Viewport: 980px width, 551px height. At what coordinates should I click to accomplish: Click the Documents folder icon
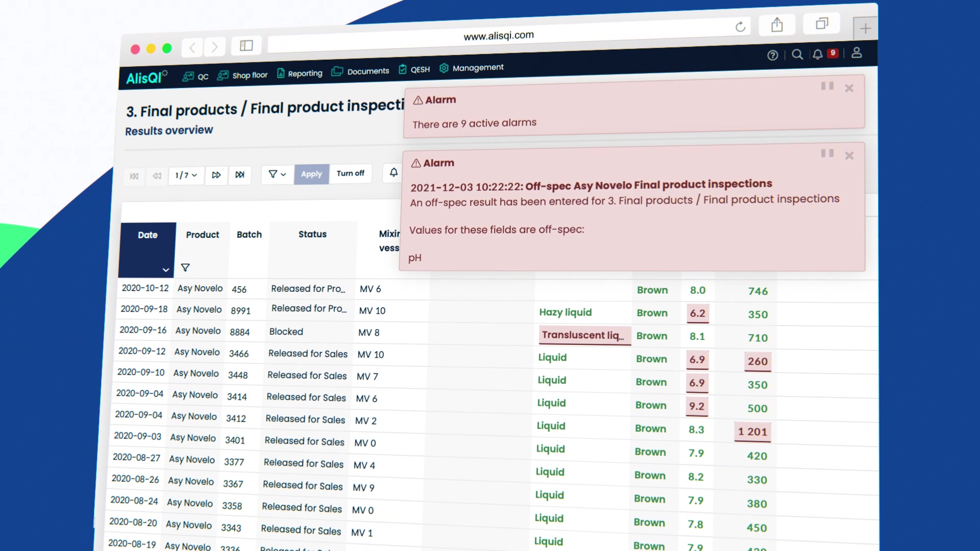pos(337,71)
